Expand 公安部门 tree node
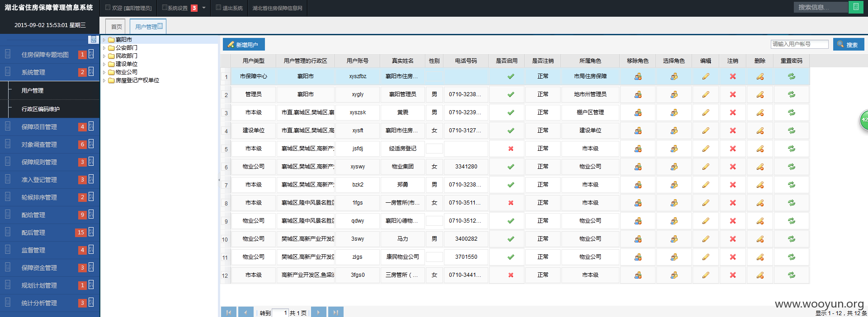The image size is (868, 317). pyautogui.click(x=104, y=48)
